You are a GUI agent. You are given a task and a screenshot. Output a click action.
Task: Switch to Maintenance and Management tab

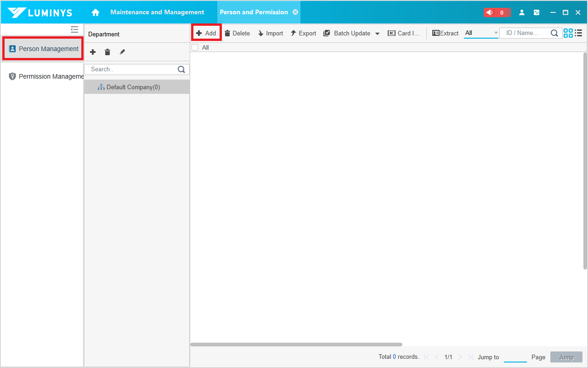(157, 12)
